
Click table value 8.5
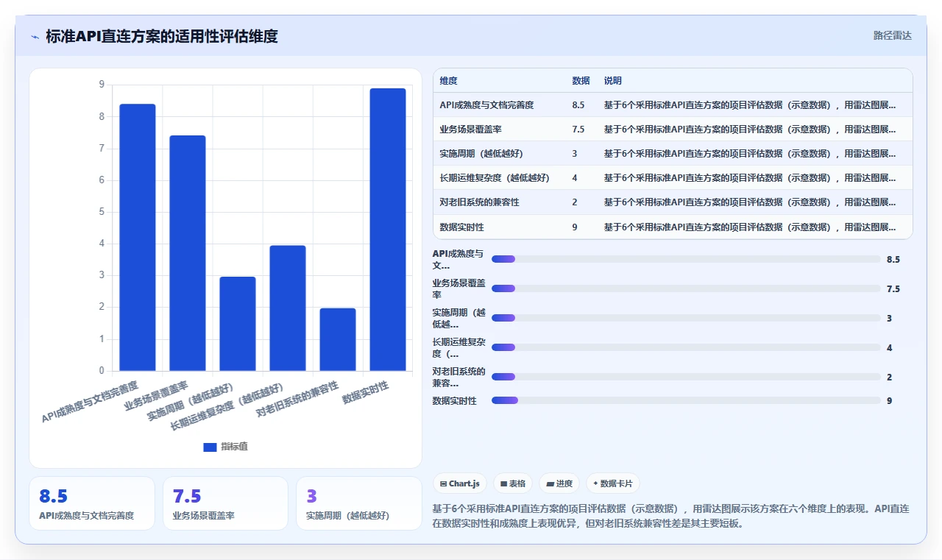(578, 105)
